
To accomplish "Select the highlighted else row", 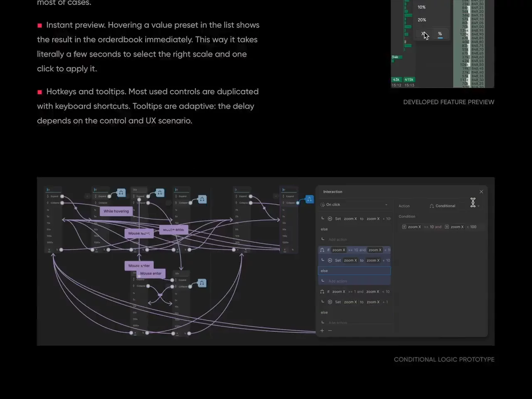I will click(354, 271).
